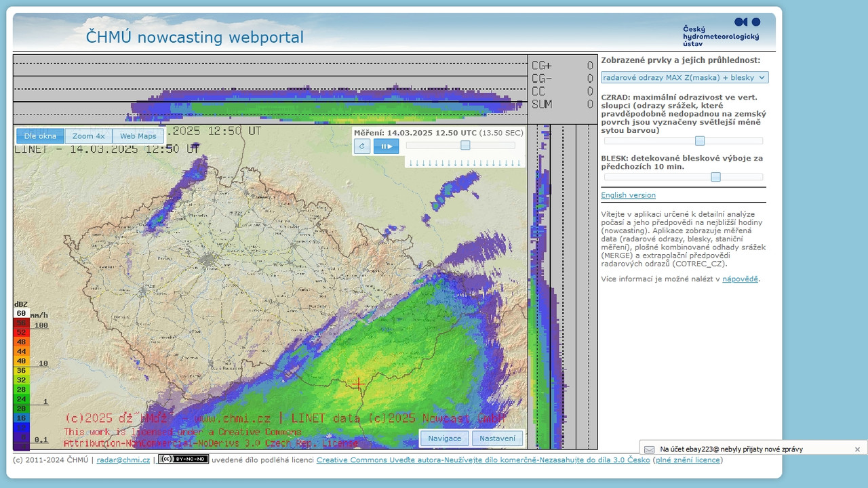
Task: Click the Český hydrometeorologický ústav logo
Action: point(722,32)
